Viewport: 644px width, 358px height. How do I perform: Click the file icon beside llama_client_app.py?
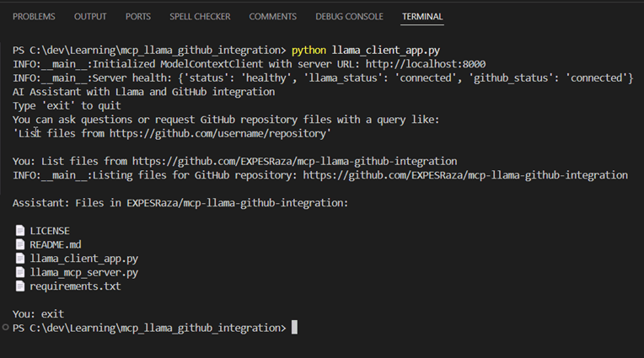pos(19,259)
